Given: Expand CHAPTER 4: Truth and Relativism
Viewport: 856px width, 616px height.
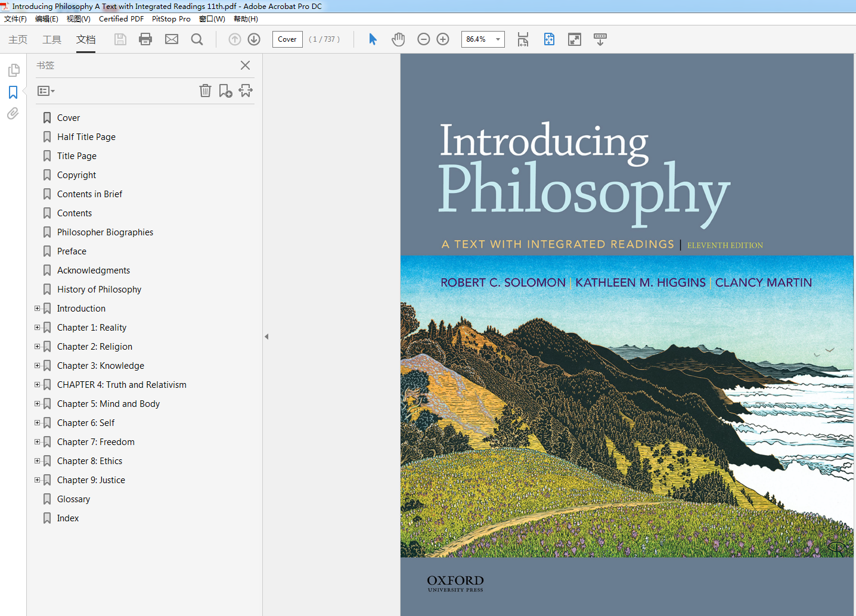Looking at the screenshot, I should click(x=37, y=385).
